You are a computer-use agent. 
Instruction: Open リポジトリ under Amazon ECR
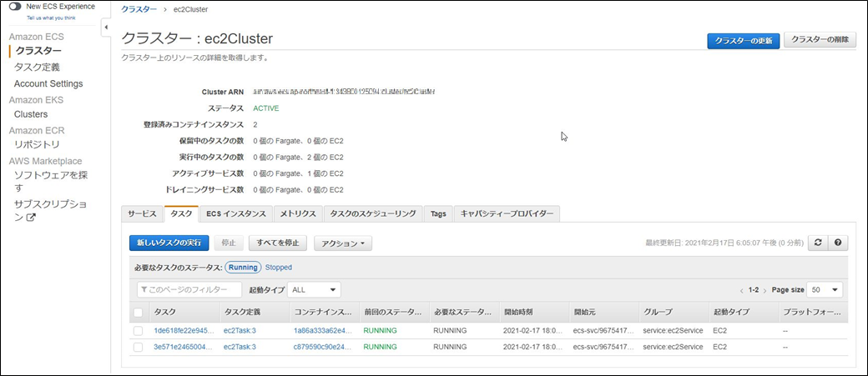click(x=37, y=144)
